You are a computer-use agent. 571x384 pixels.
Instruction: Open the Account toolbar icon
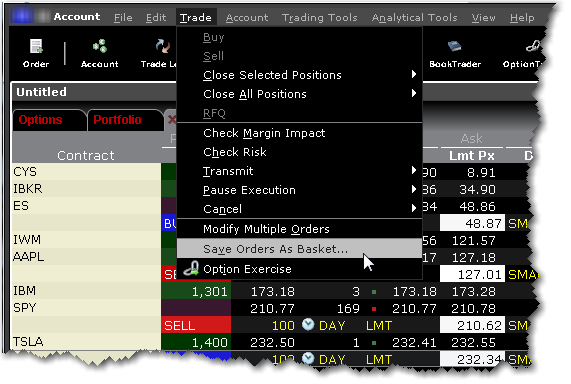click(99, 53)
